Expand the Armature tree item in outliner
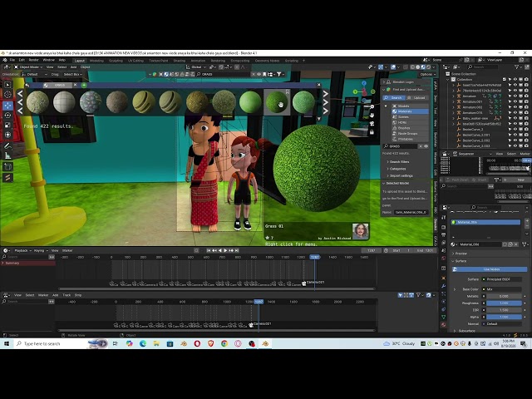The height and width of the screenshot is (399, 532). point(453,96)
